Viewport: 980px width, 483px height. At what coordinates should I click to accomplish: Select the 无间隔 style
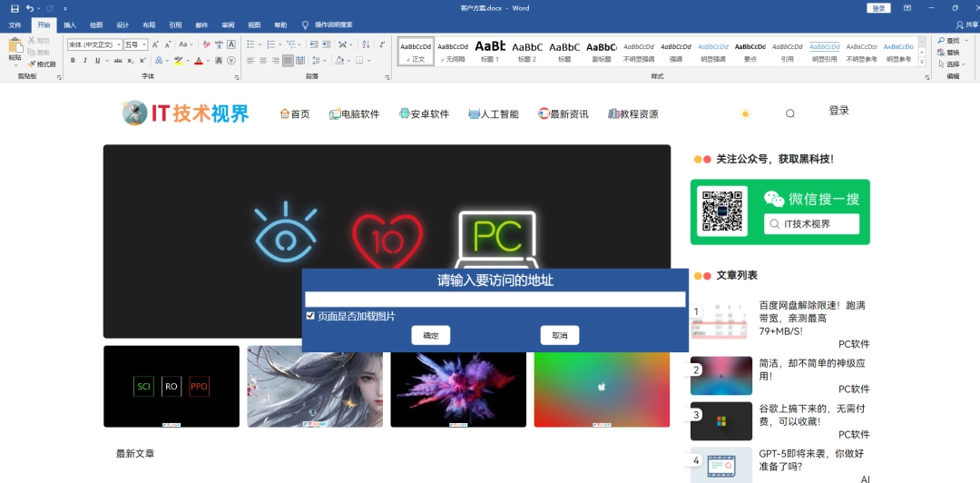coord(453,51)
